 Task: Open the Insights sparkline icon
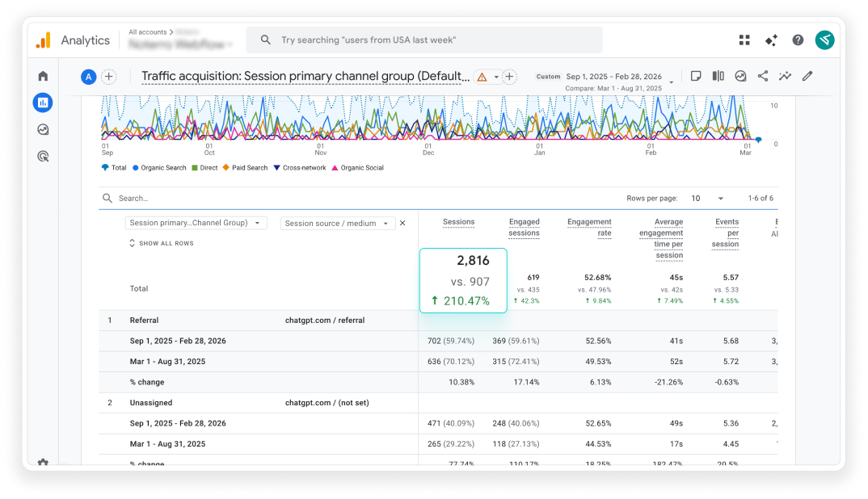pos(785,76)
